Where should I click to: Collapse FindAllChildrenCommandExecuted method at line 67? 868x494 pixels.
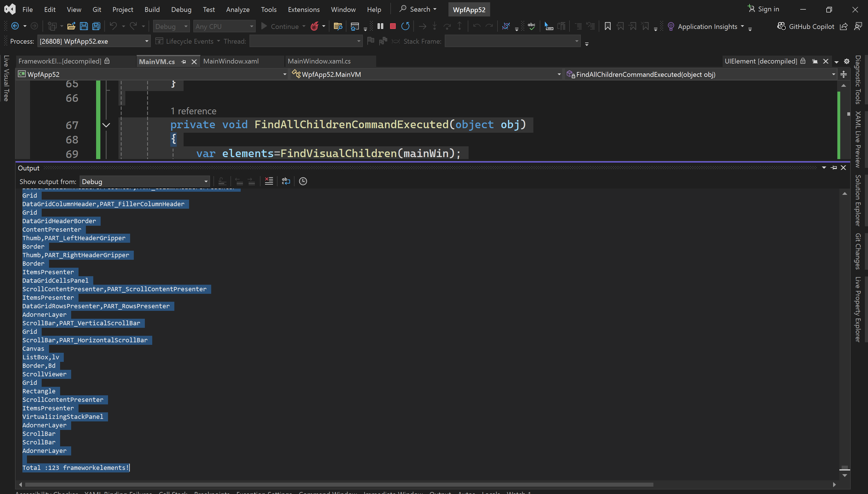(106, 125)
